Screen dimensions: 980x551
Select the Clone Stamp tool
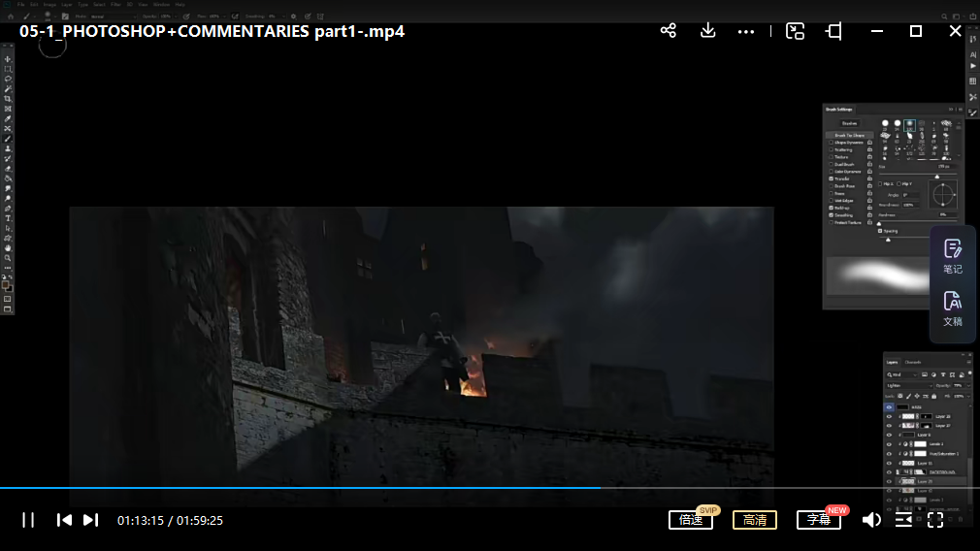point(8,149)
